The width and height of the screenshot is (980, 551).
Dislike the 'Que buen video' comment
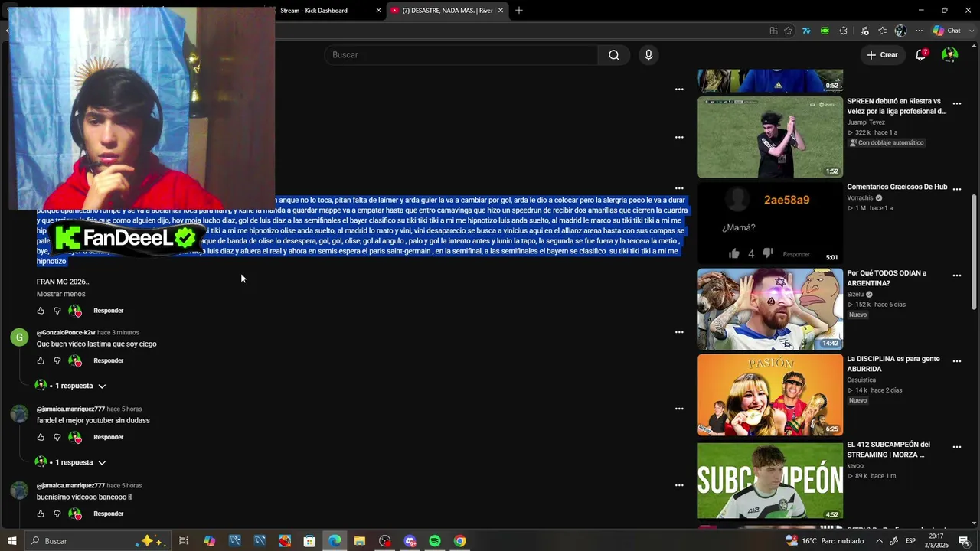click(57, 360)
